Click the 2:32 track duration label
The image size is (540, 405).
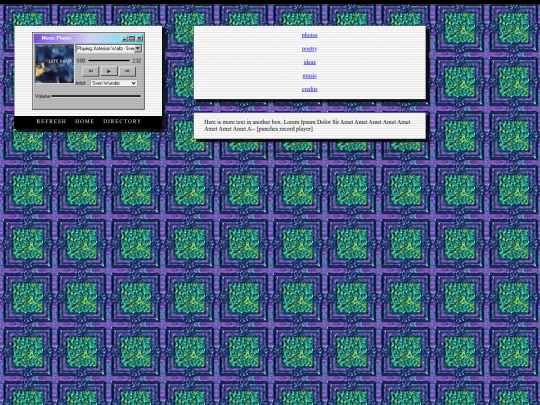point(137,61)
